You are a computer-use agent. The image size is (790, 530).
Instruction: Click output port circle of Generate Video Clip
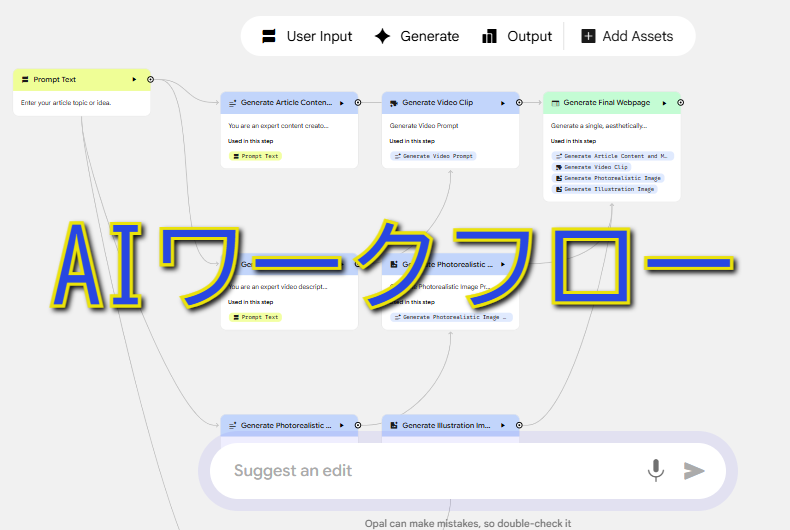(x=519, y=102)
